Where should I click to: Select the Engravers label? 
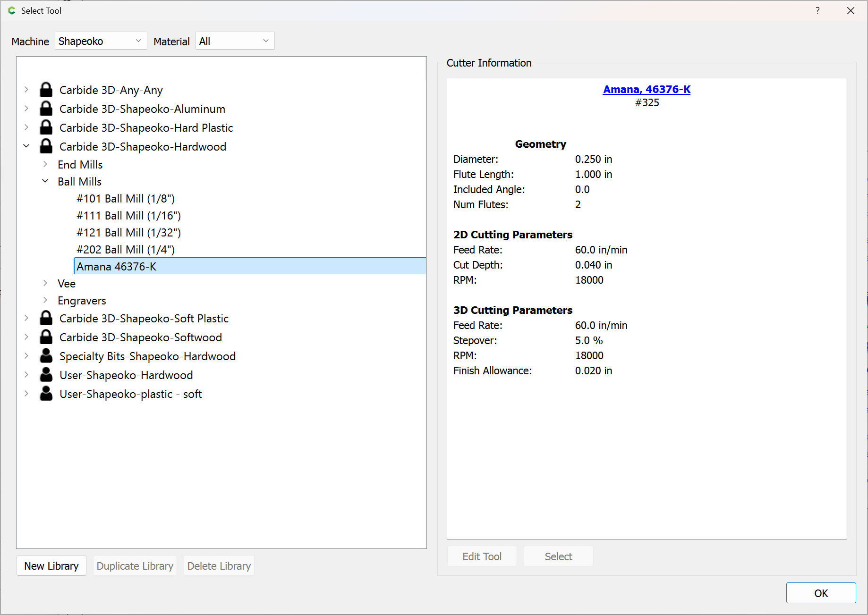click(82, 301)
